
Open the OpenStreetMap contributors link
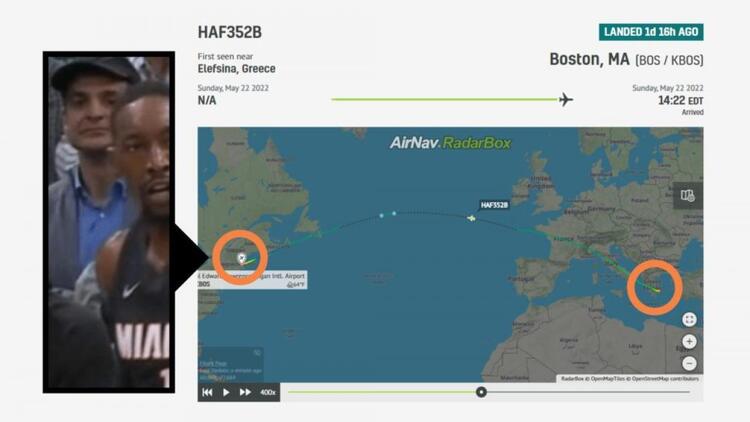point(665,378)
